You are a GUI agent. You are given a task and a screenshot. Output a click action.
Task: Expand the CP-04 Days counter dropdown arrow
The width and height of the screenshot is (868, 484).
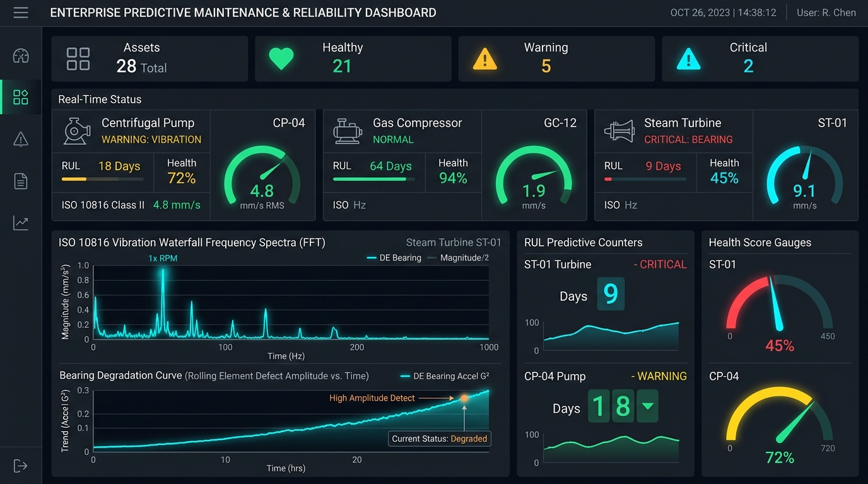click(x=647, y=406)
